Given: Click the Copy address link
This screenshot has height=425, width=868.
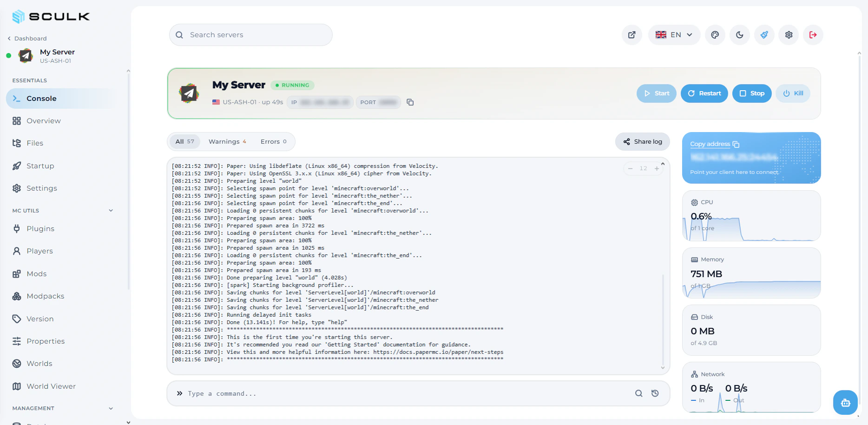Looking at the screenshot, I should pos(715,144).
